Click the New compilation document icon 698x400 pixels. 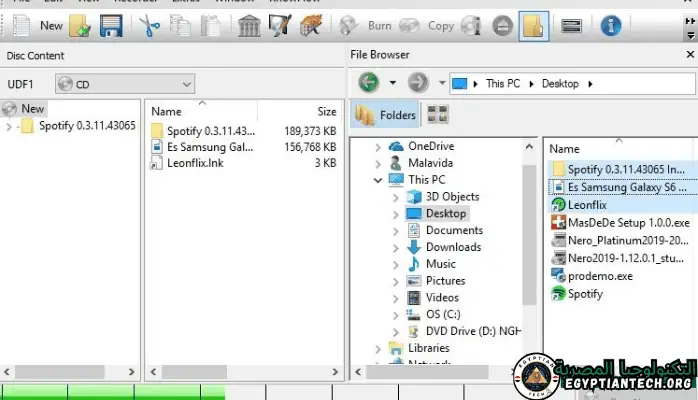coord(21,26)
